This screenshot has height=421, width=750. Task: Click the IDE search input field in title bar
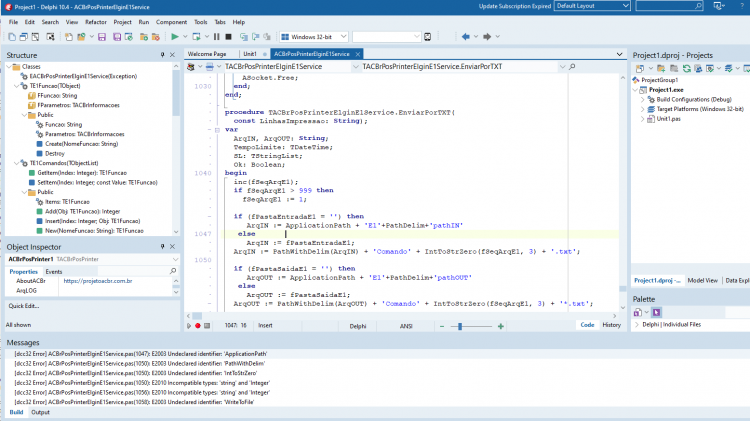pyautogui.click(x=669, y=6)
